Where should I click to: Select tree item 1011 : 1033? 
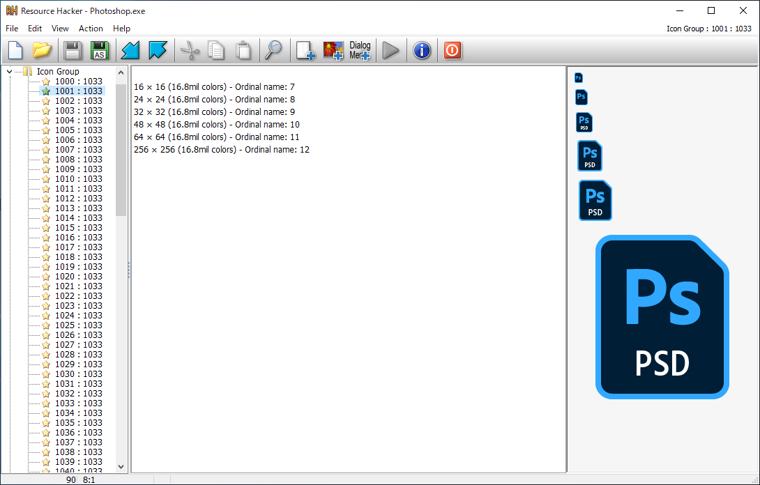79,188
